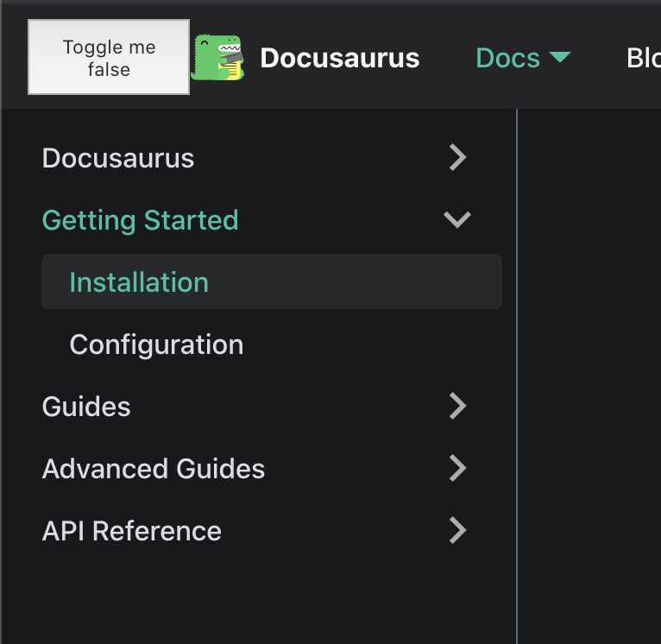This screenshot has height=644, width=661.
Task: Click the Docs dropdown caret arrow
Action: click(560, 56)
